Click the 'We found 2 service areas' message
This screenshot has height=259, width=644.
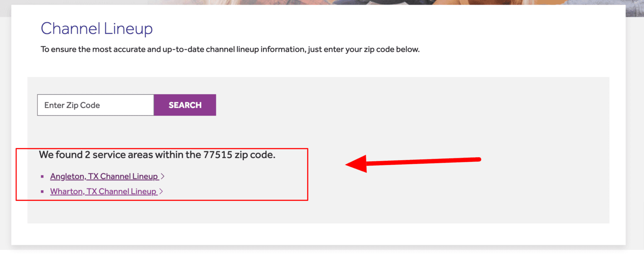point(157,155)
